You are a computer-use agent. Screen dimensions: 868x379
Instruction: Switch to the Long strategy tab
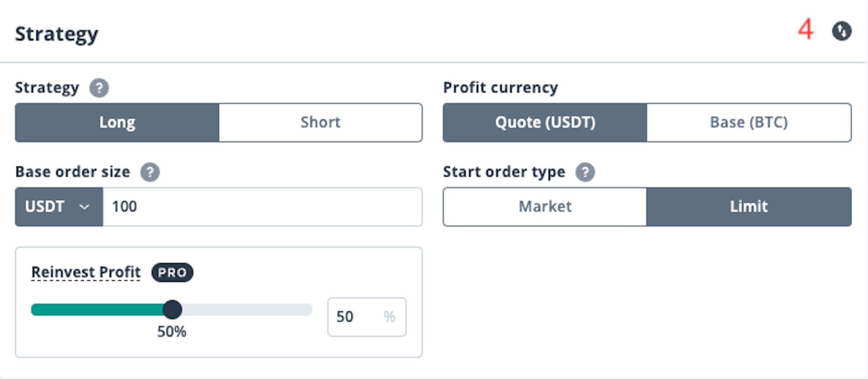coord(117,122)
